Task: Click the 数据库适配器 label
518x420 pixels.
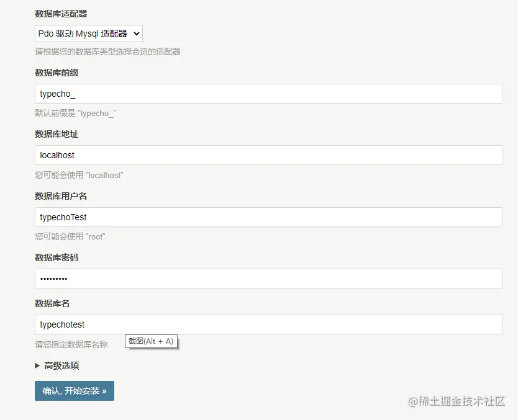Action: 61,14
